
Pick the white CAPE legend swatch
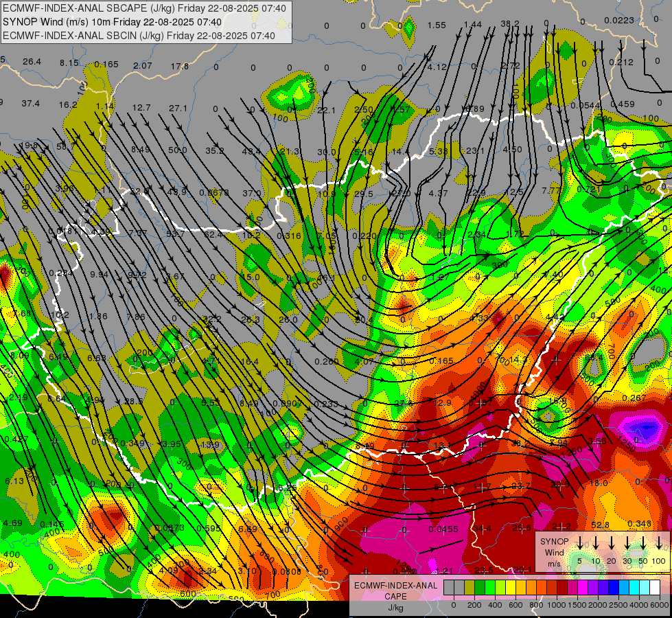pos(655,588)
